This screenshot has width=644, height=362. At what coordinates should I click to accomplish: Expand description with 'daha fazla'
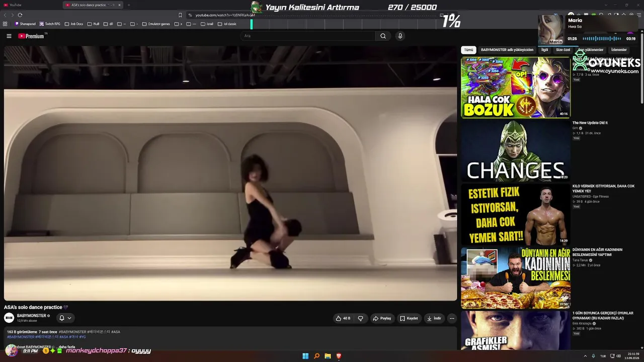[x=67, y=347]
